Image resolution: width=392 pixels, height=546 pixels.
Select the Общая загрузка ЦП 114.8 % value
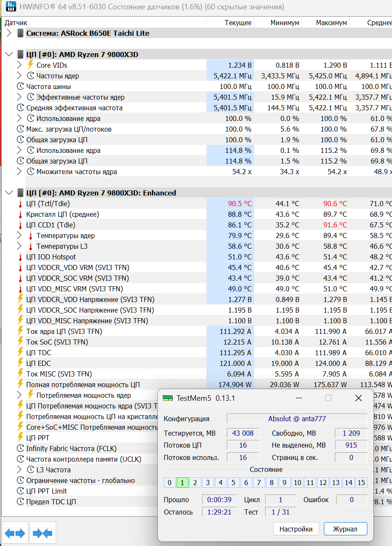tap(230, 161)
